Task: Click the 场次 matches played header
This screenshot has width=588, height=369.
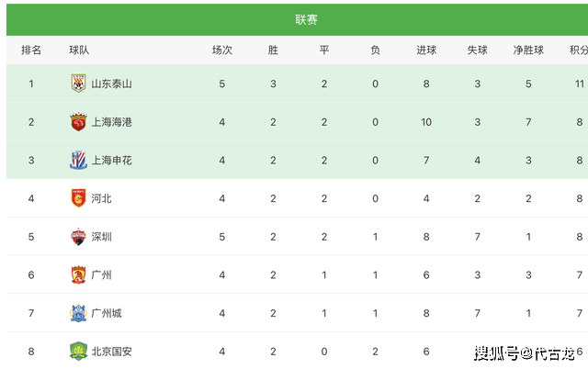Action: [x=222, y=50]
